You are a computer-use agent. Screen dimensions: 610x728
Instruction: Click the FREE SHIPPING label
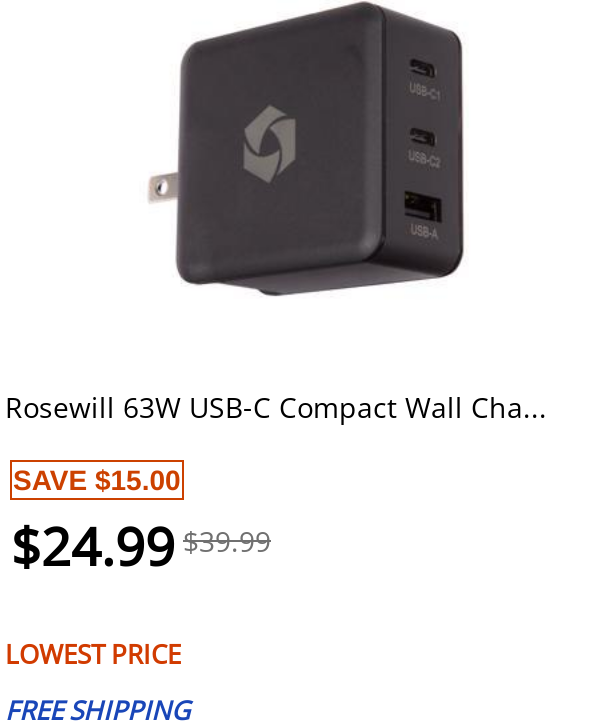(100, 710)
